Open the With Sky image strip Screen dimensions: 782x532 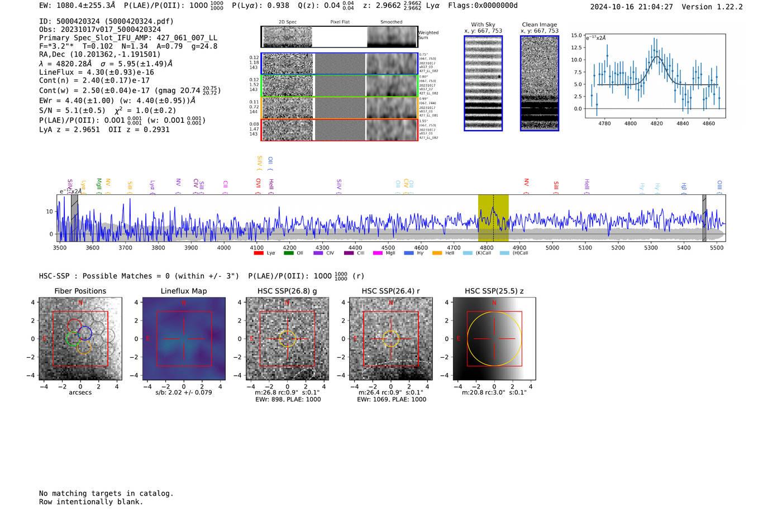[483, 83]
